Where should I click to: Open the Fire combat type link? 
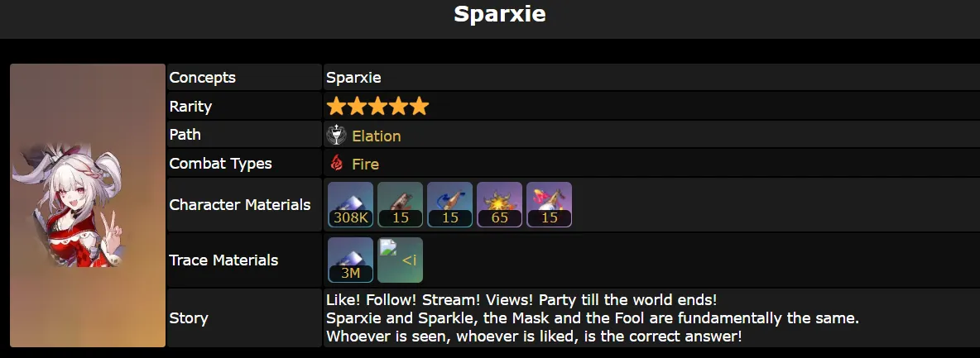(x=366, y=164)
